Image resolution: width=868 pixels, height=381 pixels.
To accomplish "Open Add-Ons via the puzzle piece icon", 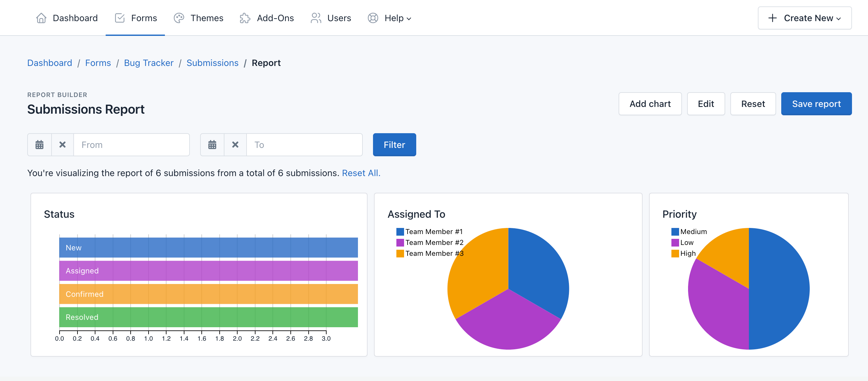I will 245,18.
